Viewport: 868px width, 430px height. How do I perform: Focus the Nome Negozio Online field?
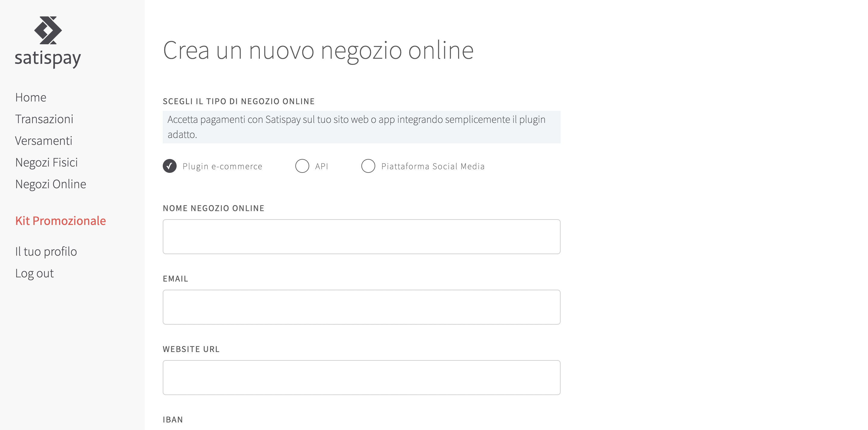coord(361,237)
